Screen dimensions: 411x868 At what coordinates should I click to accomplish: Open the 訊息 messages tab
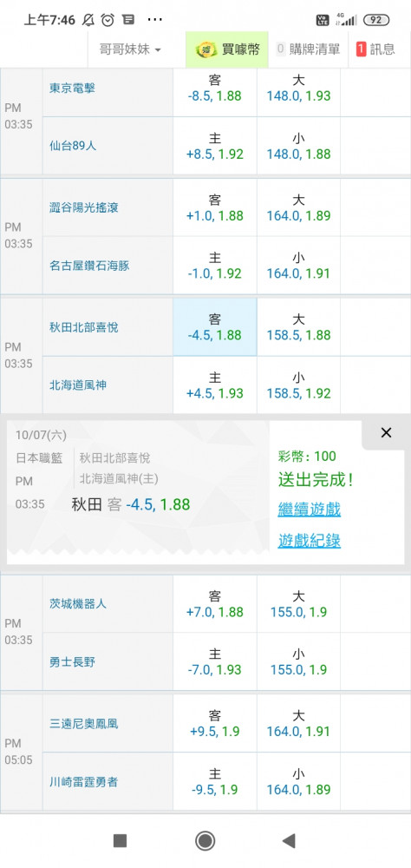pyautogui.click(x=376, y=49)
